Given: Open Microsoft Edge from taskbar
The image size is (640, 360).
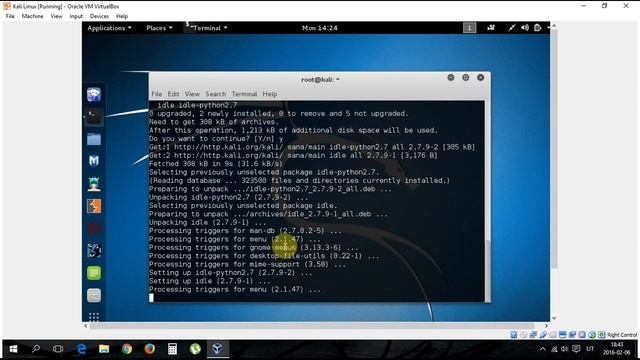Looking at the screenshot, I should click(x=81, y=349).
